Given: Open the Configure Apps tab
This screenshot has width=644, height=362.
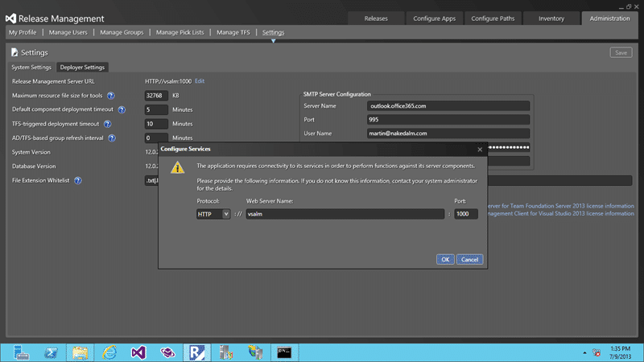Looking at the screenshot, I should pos(434,19).
